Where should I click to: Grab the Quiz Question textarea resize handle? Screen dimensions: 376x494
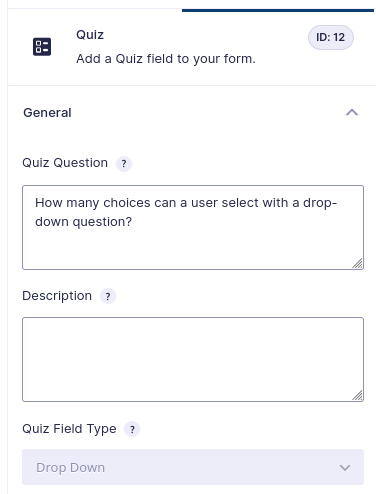point(358,263)
